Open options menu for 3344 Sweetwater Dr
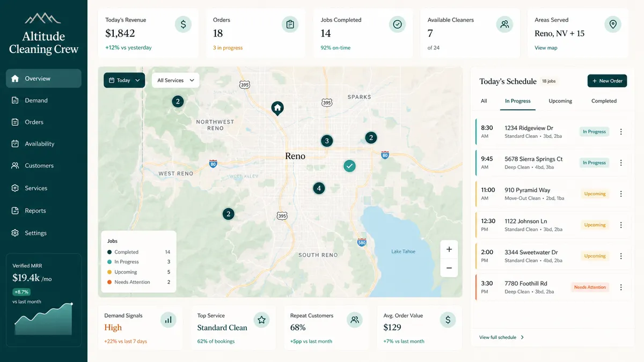 pos(621,256)
